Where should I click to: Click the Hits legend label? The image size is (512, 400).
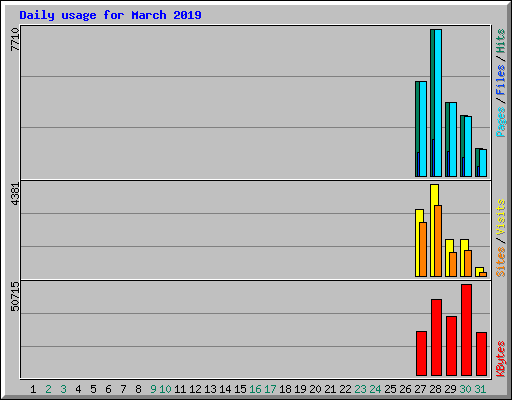[500, 41]
